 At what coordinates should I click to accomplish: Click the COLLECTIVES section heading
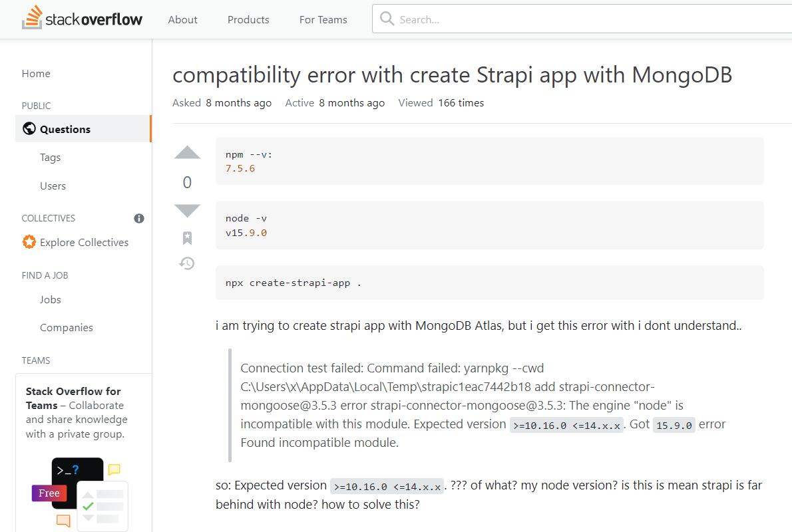tap(49, 218)
